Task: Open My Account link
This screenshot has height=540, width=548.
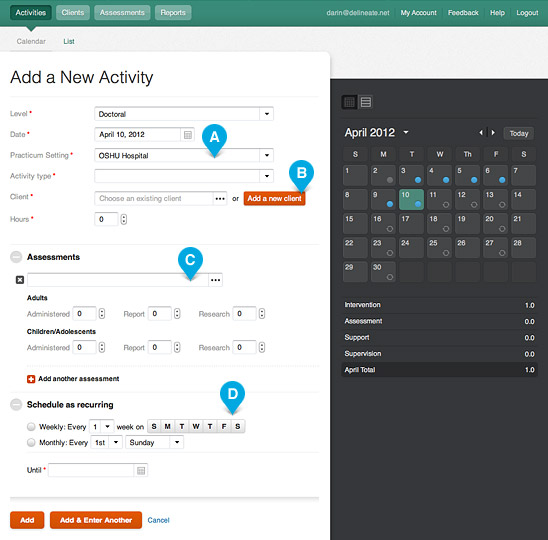Action: click(418, 13)
